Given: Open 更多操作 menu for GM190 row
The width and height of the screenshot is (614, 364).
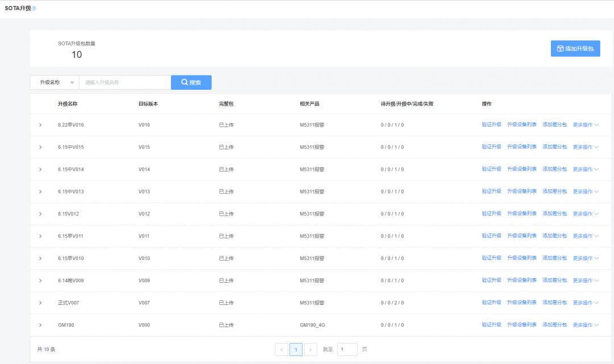Looking at the screenshot, I should [x=586, y=325].
